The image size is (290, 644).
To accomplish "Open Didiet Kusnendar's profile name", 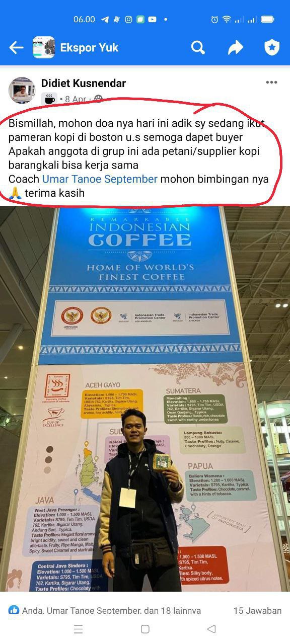I will 84,83.
